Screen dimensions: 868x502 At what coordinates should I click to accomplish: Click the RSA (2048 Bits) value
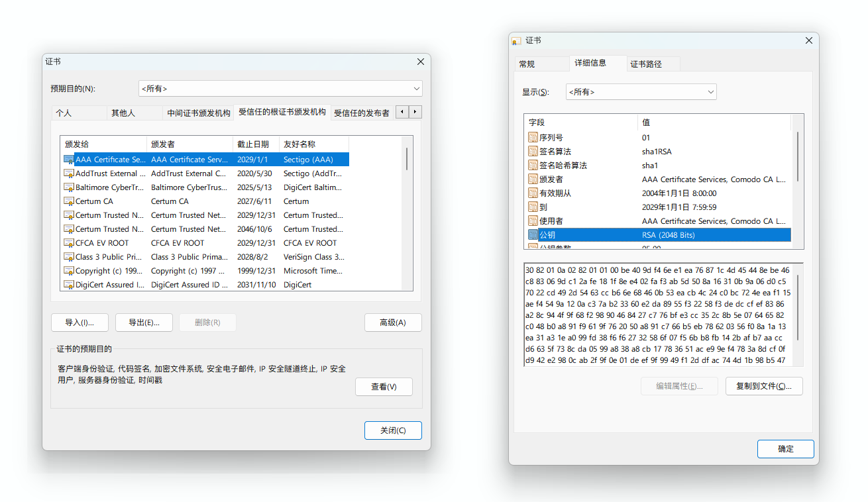click(x=669, y=235)
